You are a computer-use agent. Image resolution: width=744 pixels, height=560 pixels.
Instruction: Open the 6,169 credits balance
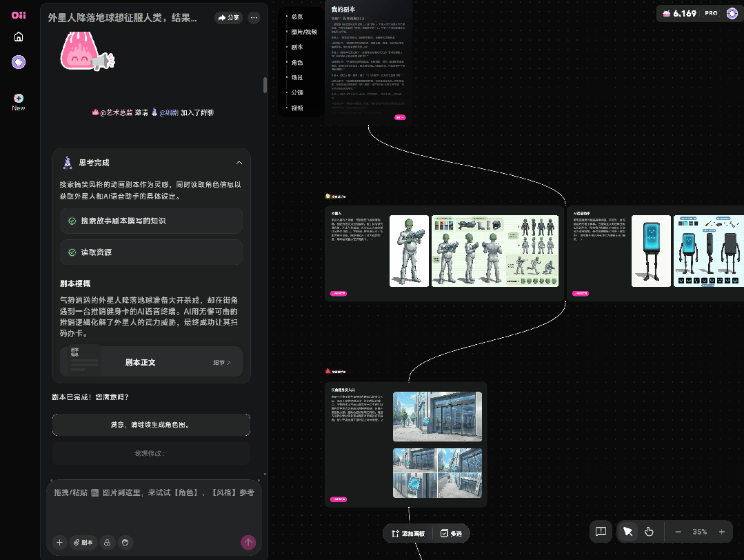point(679,13)
